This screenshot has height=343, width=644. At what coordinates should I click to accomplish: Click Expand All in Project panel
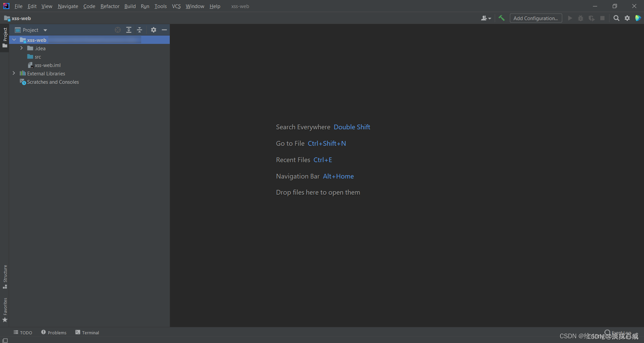pyautogui.click(x=129, y=30)
